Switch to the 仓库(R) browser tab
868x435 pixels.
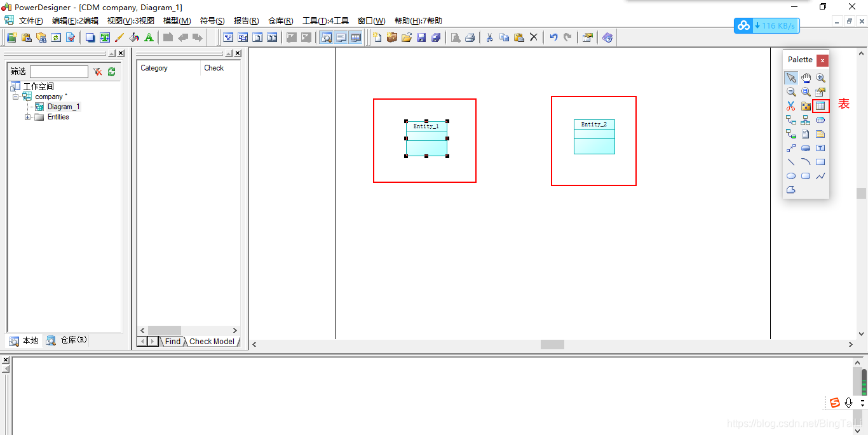point(67,340)
